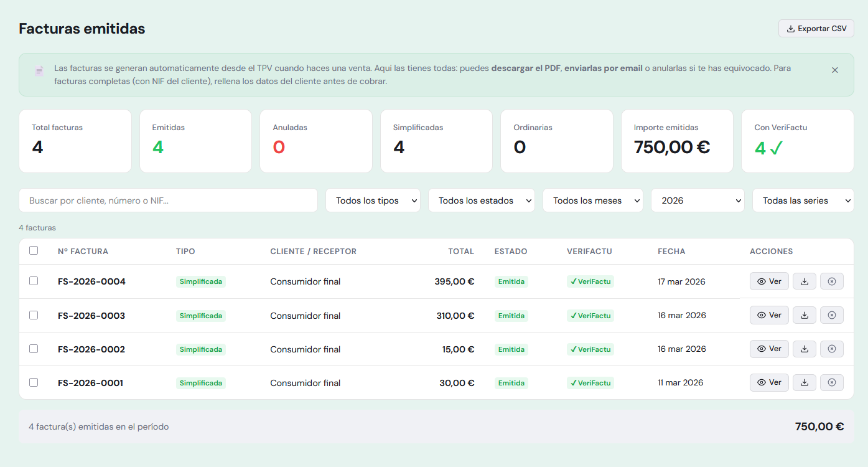
Task: Select checkbox for invoice FS-2026-0004
Action: [x=34, y=281]
